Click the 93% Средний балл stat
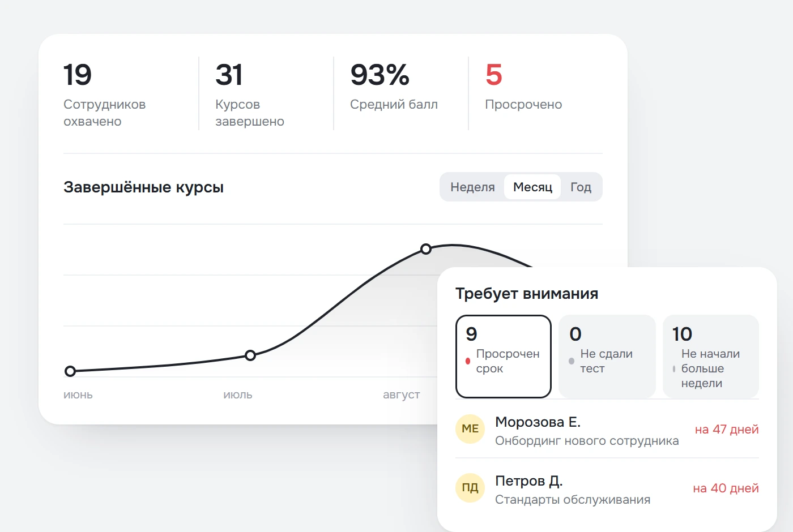 (394, 87)
